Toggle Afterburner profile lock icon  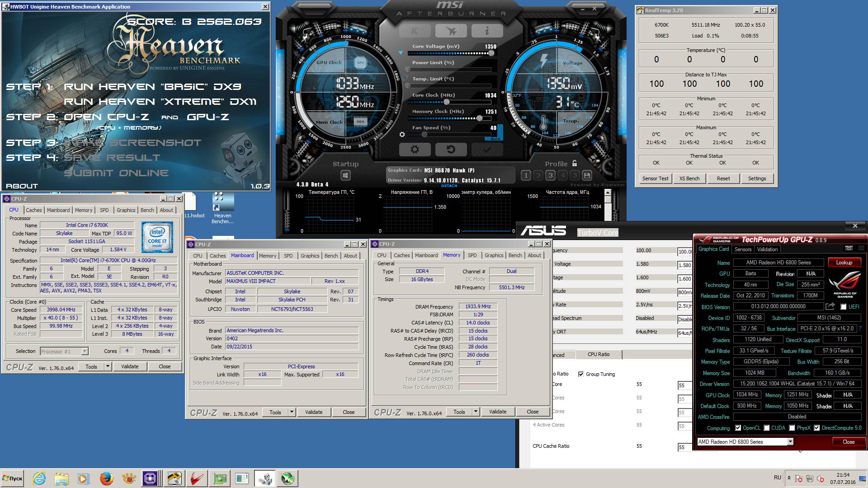pos(575,163)
